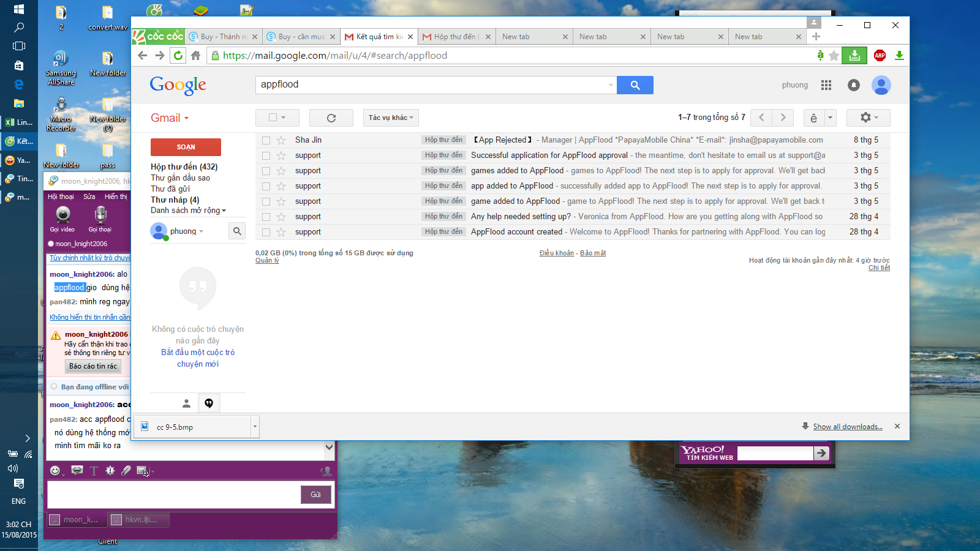Expand 'Danh sách mở rộng' label list
The image size is (980, 551).
(189, 211)
